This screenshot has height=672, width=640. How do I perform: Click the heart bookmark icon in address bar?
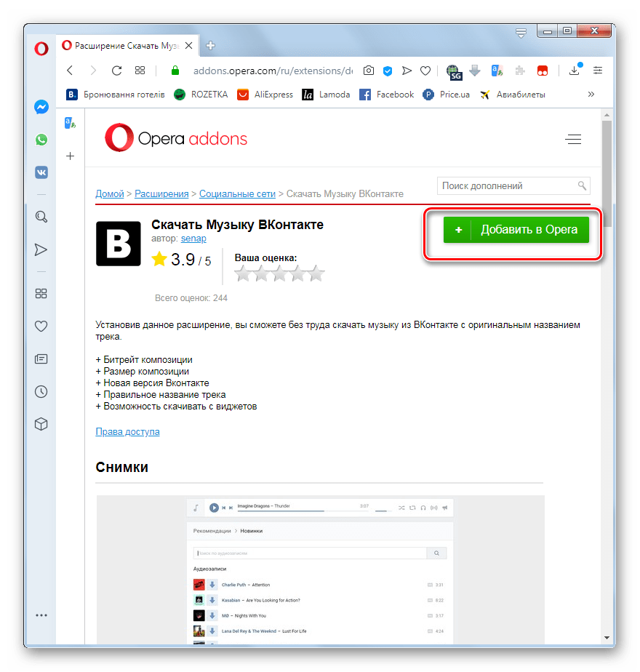coord(425,71)
